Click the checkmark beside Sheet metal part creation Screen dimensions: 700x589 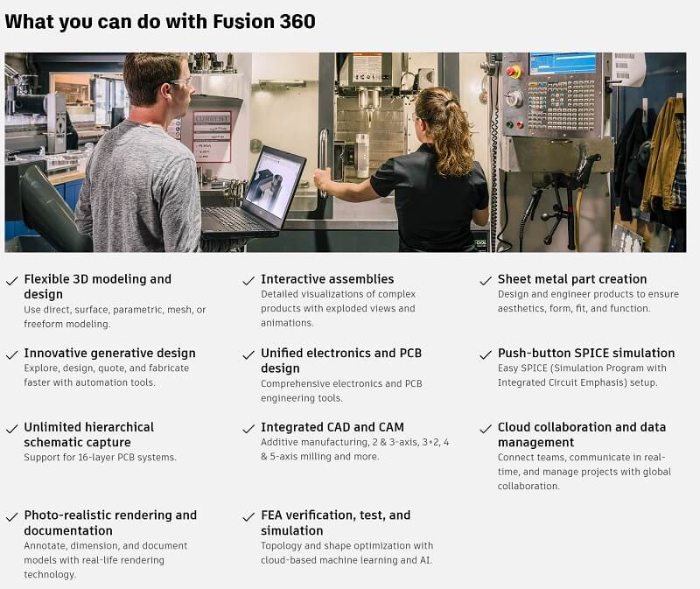(x=486, y=281)
